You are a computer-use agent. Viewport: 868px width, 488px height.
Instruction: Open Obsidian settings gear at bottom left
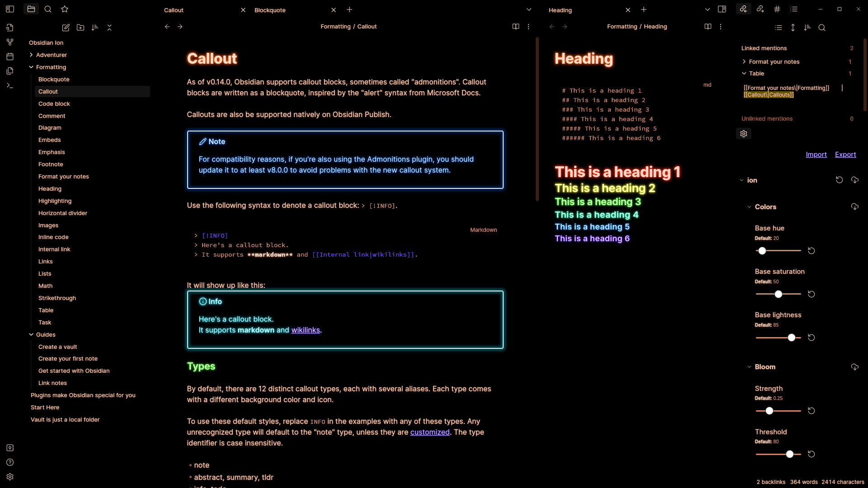tap(10, 477)
